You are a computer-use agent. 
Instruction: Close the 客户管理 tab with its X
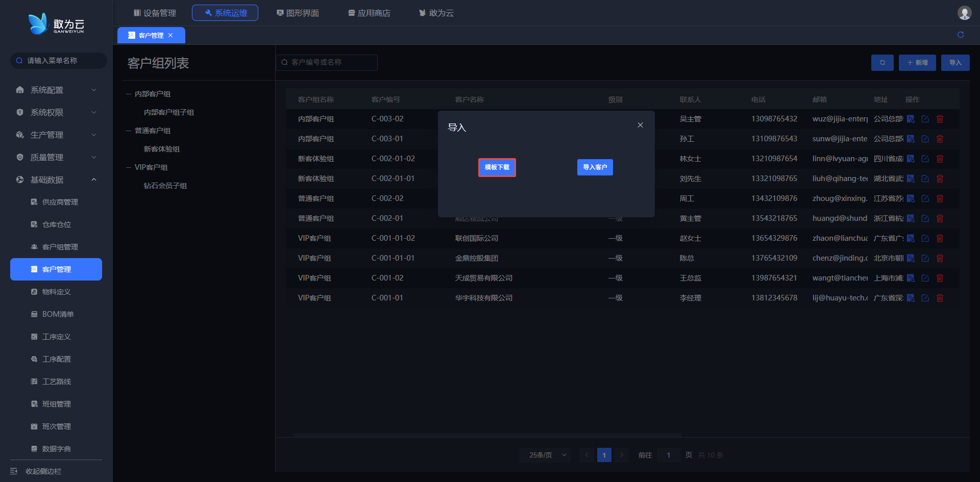[170, 35]
